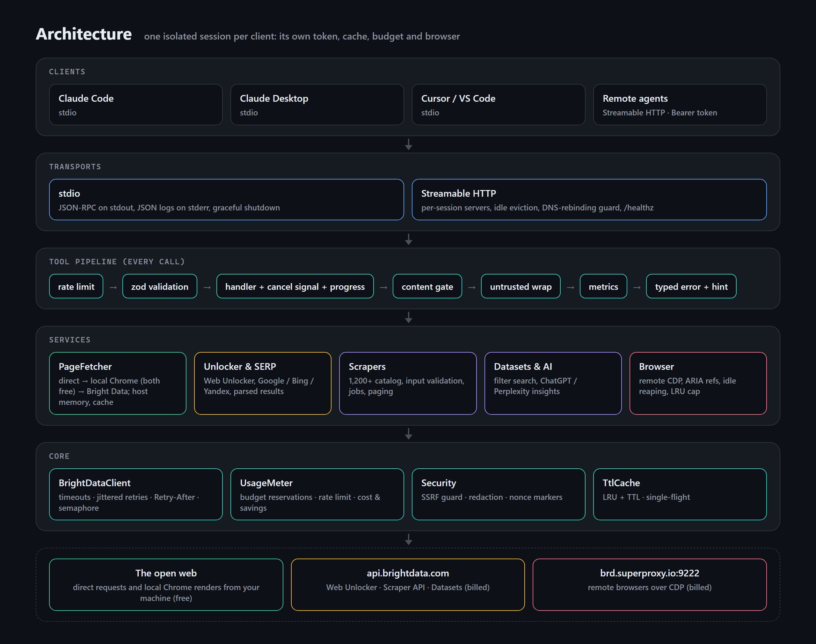Click the Browser service card
Image resolution: width=816 pixels, height=644 pixels.
click(698, 384)
